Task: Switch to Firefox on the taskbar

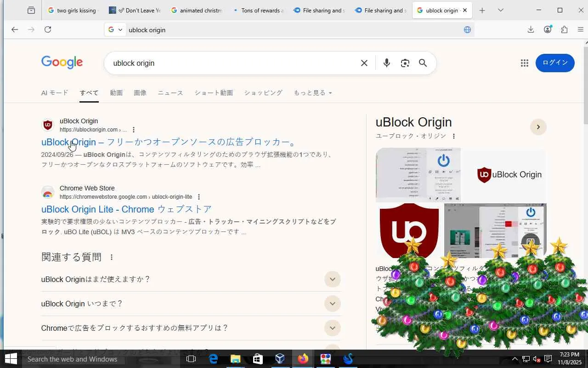Action: click(x=303, y=359)
